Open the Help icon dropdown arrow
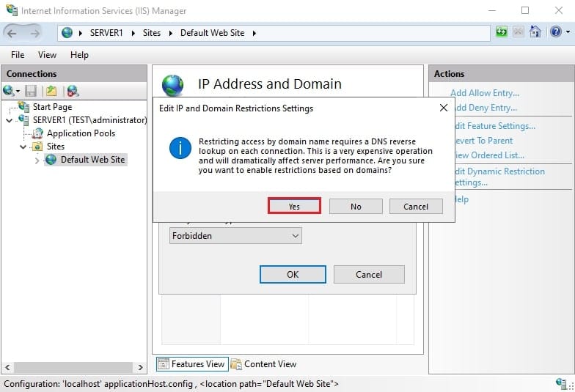Image resolution: width=575 pixels, height=392 pixels. (568, 32)
